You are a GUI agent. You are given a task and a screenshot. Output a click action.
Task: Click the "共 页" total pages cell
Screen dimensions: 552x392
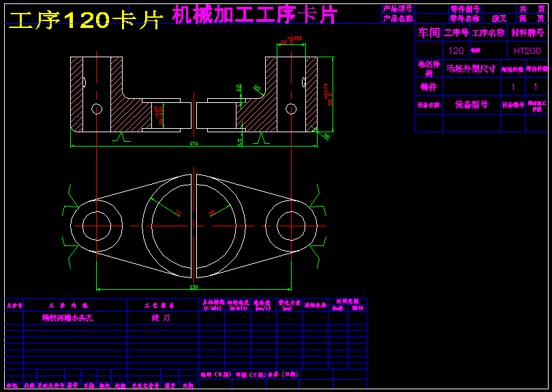coord(532,9)
